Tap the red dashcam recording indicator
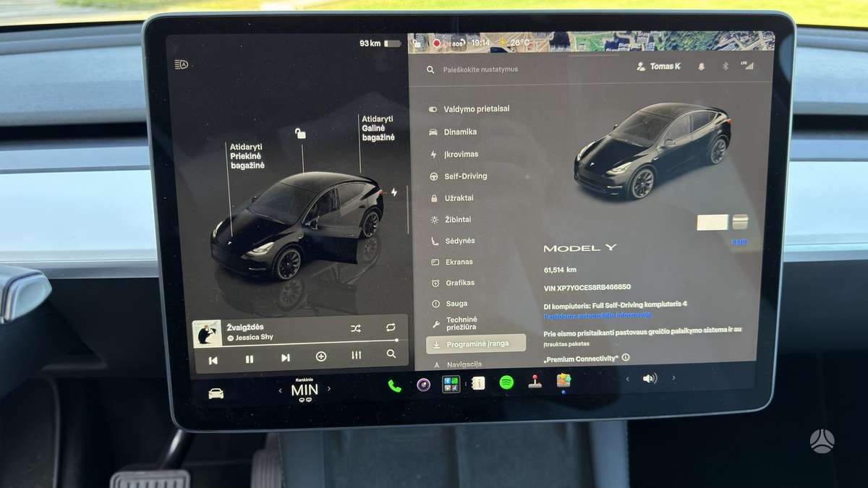The height and width of the screenshot is (488, 868). pyautogui.click(x=436, y=43)
